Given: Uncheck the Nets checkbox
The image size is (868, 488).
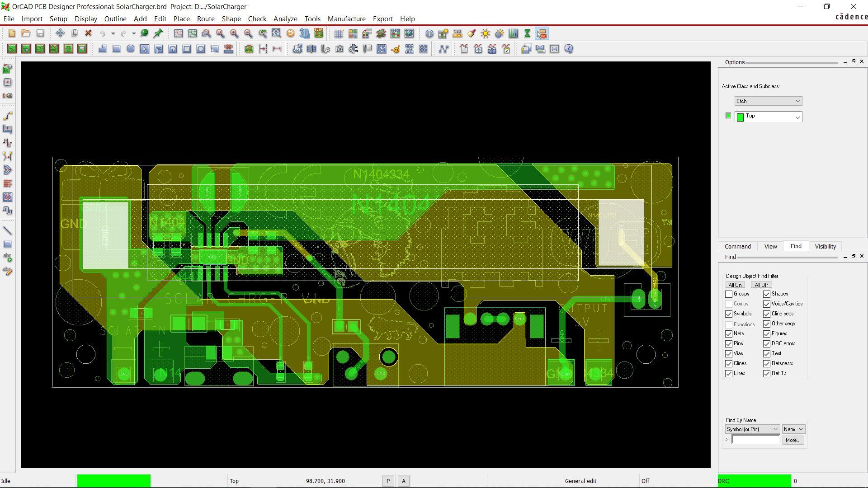Looking at the screenshot, I should tap(729, 334).
